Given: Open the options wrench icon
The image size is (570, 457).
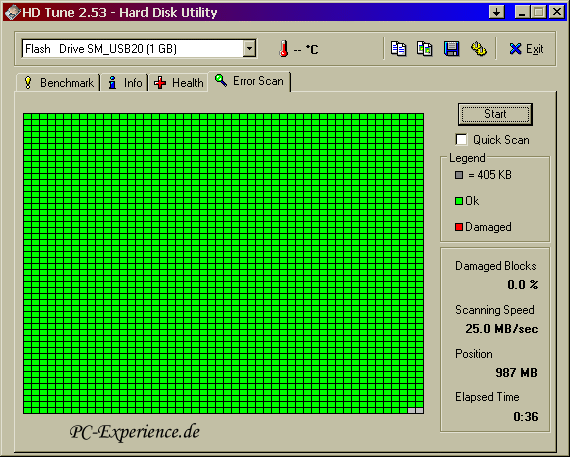Looking at the screenshot, I should pos(479,49).
